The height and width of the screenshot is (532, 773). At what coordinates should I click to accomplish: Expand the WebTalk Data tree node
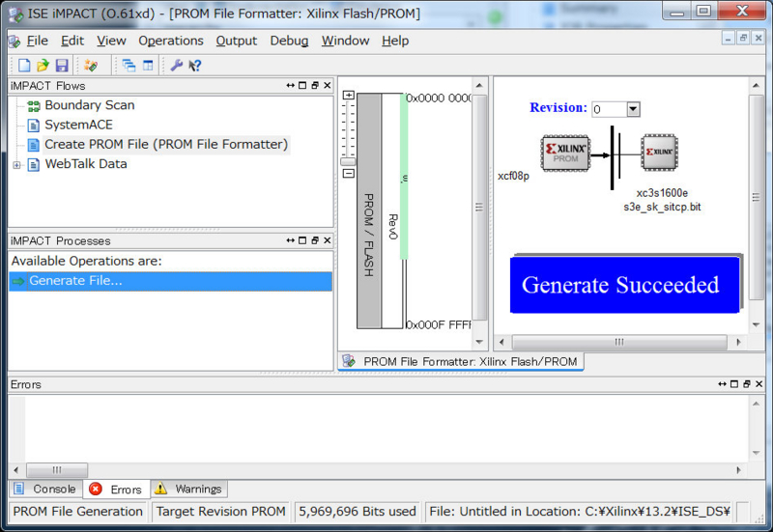16,165
